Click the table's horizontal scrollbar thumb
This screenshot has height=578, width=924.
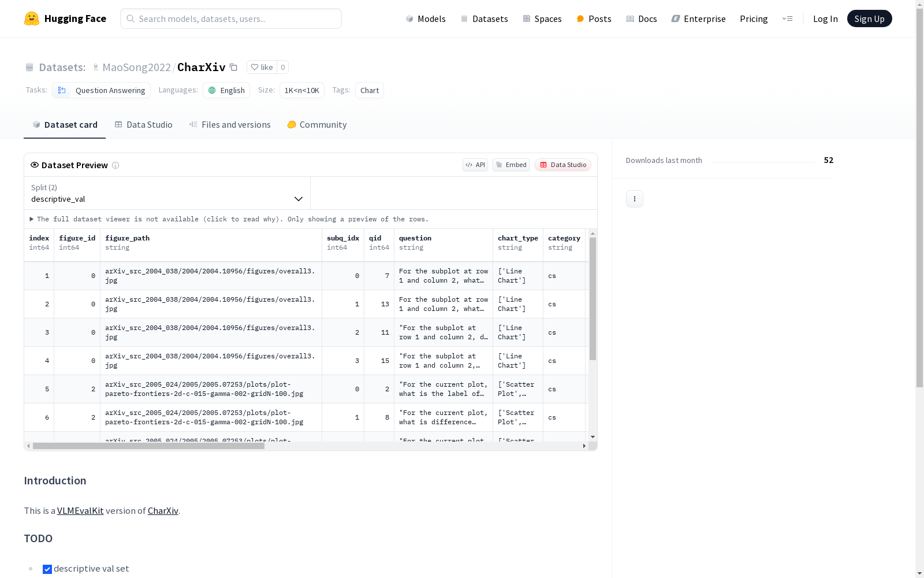click(148, 446)
